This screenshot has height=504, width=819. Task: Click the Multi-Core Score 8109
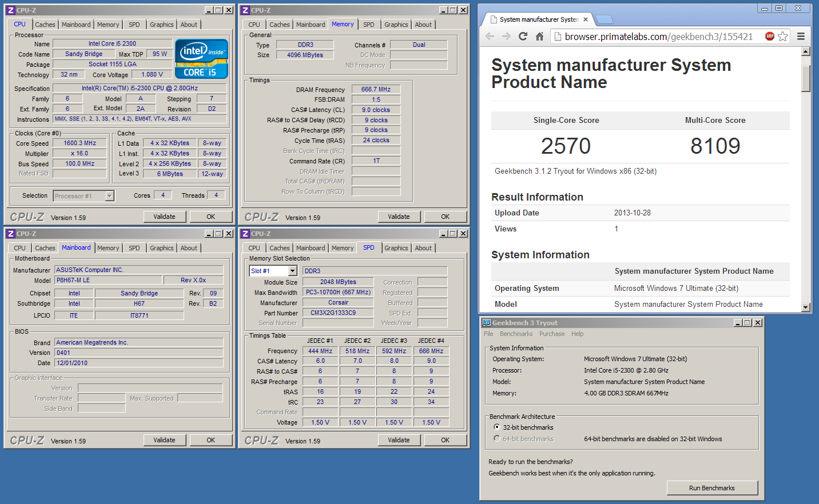[x=715, y=146]
